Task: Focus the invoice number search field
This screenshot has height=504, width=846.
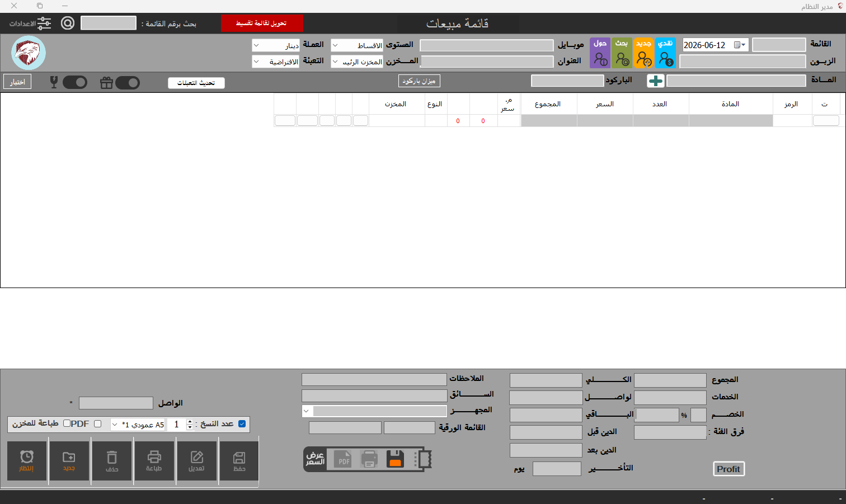Action: pos(109,23)
